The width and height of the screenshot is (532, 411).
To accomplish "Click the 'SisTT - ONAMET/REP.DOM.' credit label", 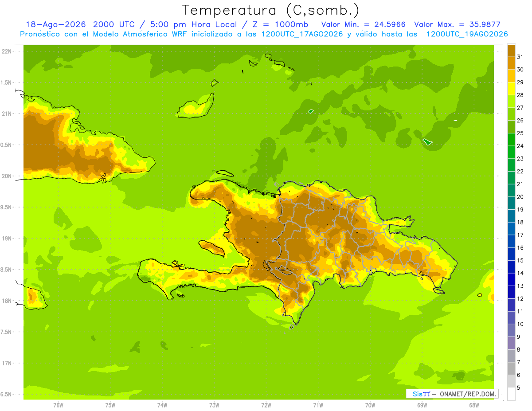I will point(452,394).
